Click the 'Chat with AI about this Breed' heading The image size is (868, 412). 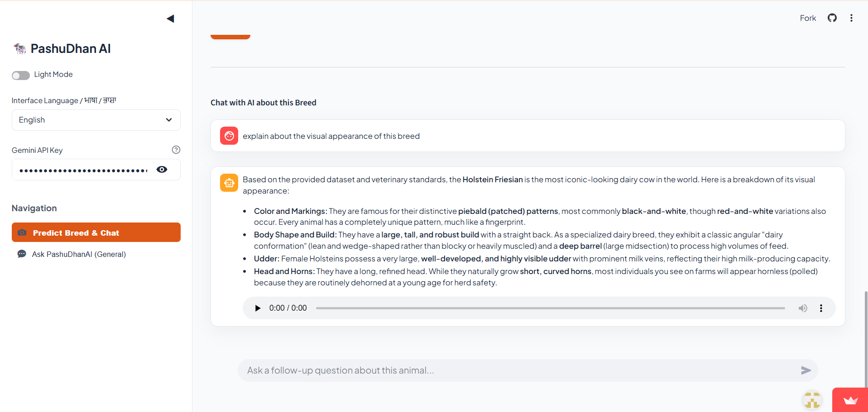[264, 103]
